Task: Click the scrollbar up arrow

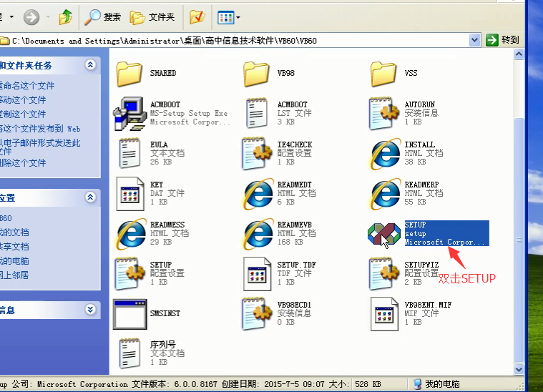Action: point(519,54)
